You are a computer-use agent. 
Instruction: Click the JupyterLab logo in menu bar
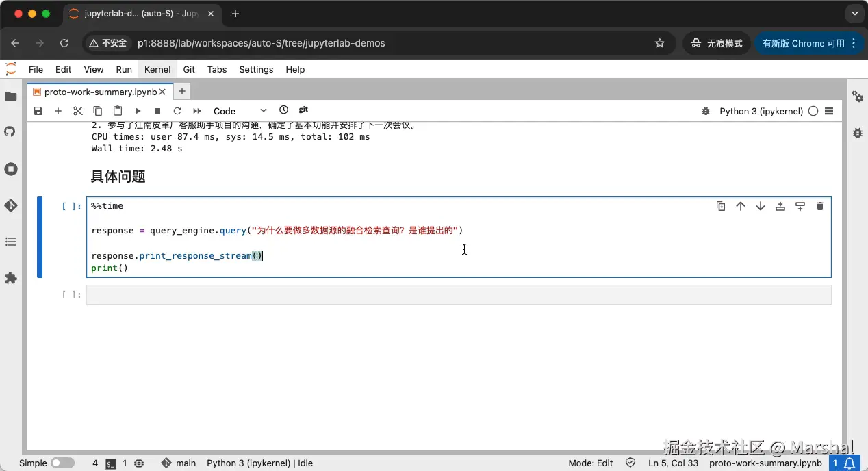(x=11, y=69)
